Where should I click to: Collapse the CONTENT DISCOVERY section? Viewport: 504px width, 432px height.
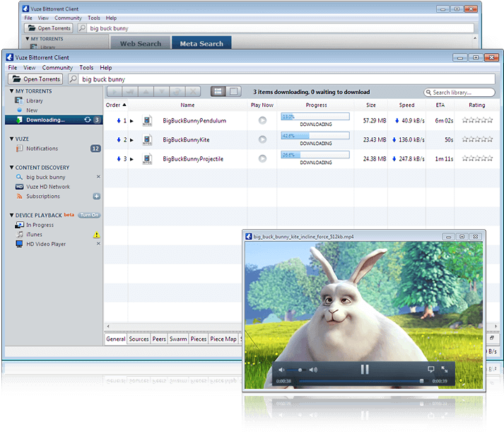tap(11, 168)
